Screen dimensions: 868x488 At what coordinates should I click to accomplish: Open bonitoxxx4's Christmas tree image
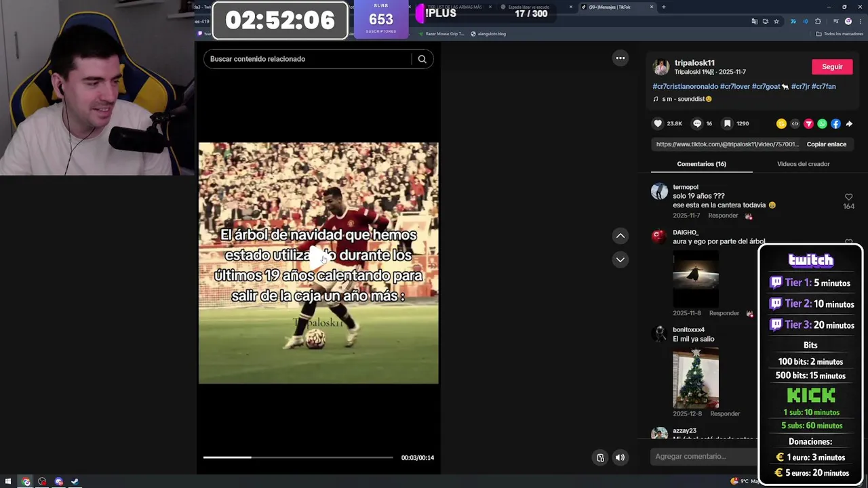coord(696,378)
